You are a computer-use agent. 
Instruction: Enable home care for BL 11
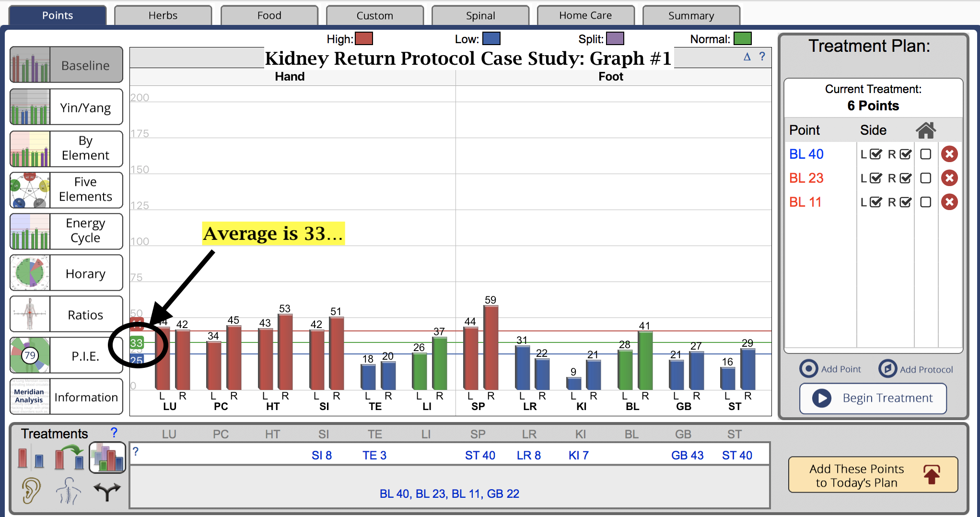pyautogui.click(x=926, y=202)
